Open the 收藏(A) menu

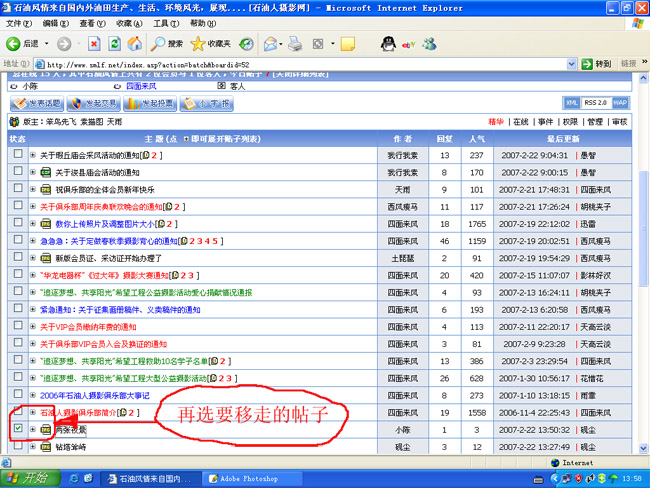tap(129, 24)
